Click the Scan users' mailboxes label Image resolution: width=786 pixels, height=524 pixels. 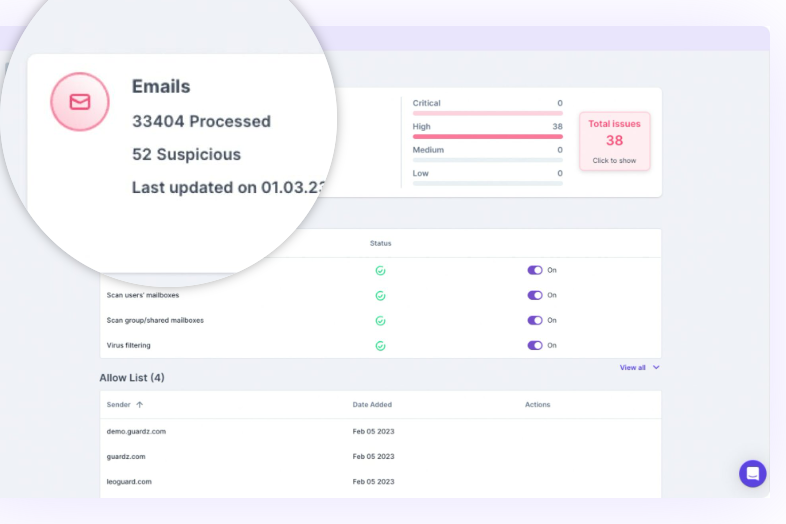pos(143,295)
